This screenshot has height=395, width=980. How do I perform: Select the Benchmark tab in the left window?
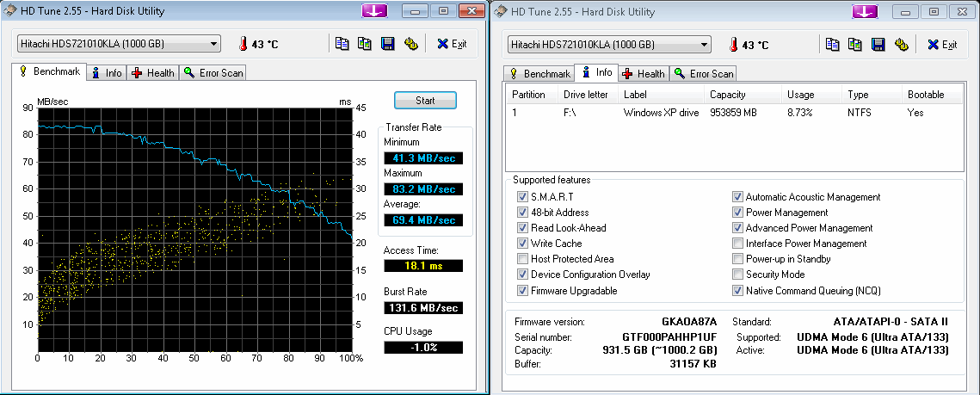click(49, 71)
